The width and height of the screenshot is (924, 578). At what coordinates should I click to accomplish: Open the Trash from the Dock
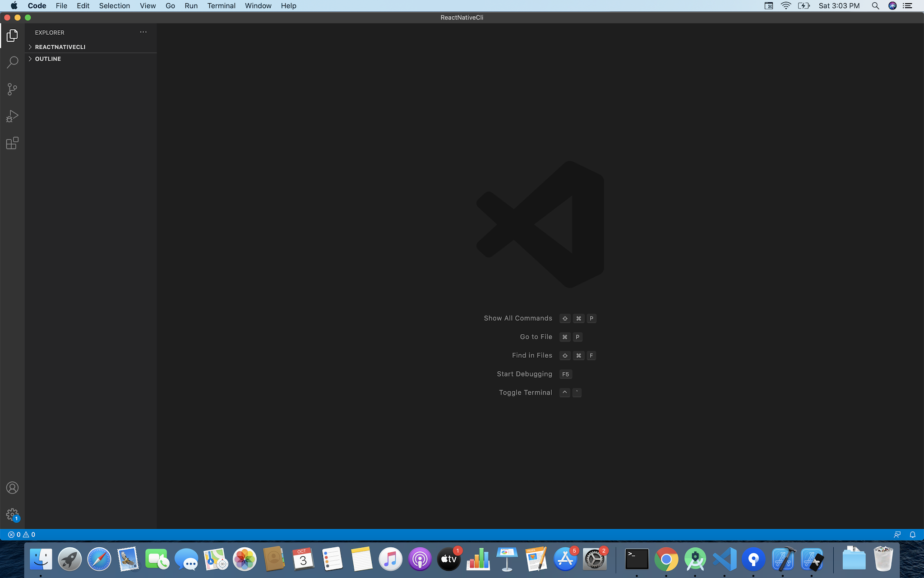point(883,559)
